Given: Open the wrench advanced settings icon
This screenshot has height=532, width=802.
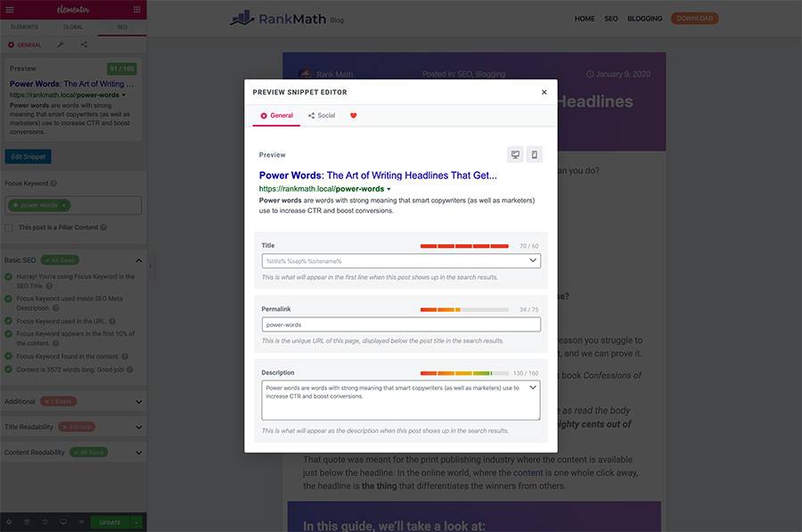Looking at the screenshot, I should pyautogui.click(x=61, y=45).
